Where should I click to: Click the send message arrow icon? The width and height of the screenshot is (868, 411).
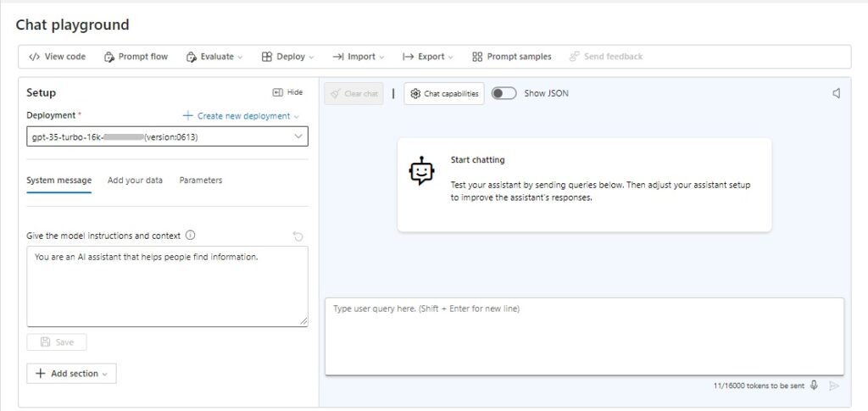pos(834,386)
